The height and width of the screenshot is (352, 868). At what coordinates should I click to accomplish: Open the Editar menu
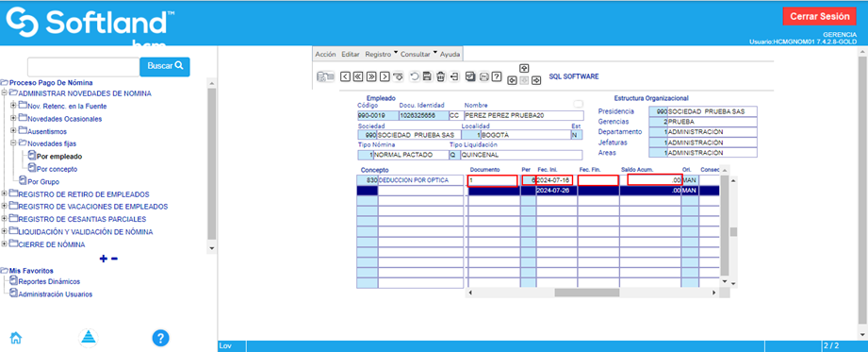coord(351,55)
